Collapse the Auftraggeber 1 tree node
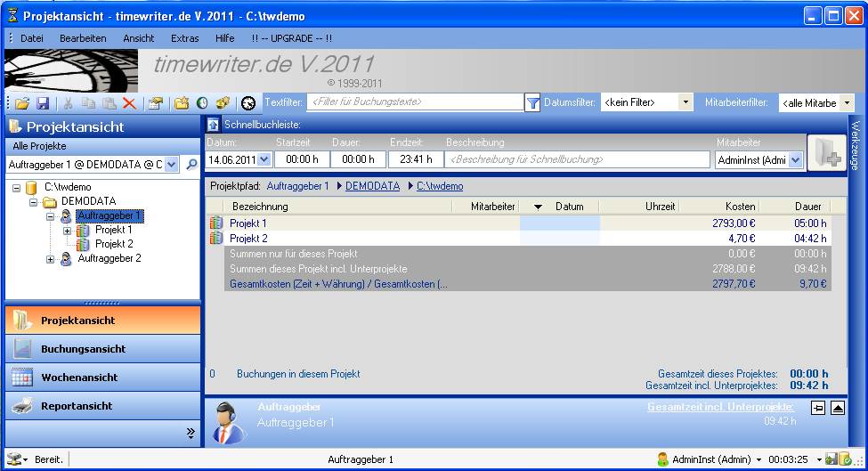 click(x=51, y=216)
